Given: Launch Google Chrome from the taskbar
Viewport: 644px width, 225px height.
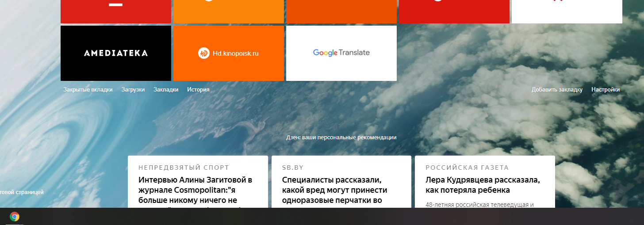Looking at the screenshot, I should 15,217.
